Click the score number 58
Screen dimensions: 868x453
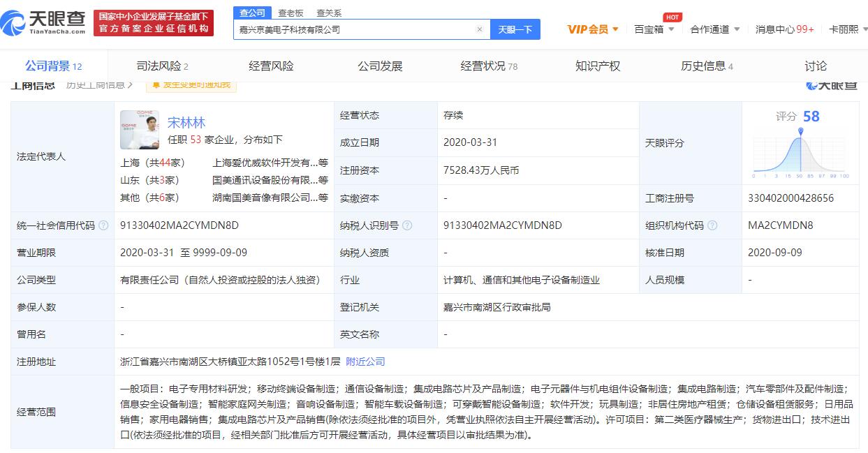(811, 117)
